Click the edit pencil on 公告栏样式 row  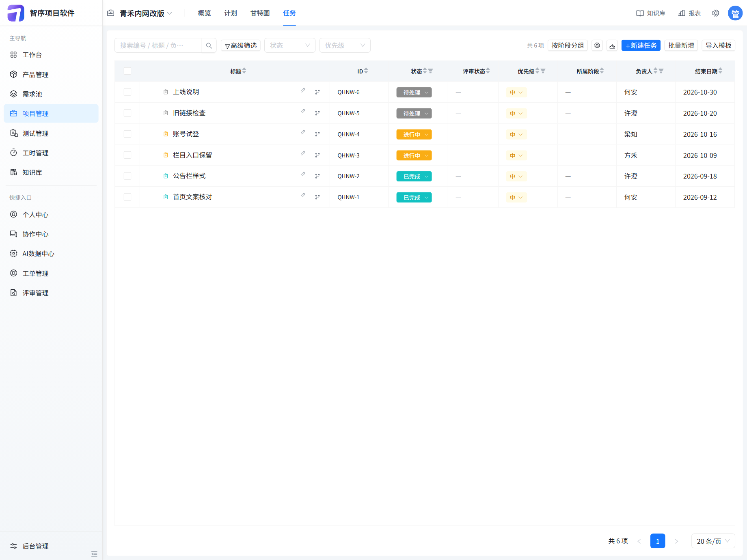[303, 174]
